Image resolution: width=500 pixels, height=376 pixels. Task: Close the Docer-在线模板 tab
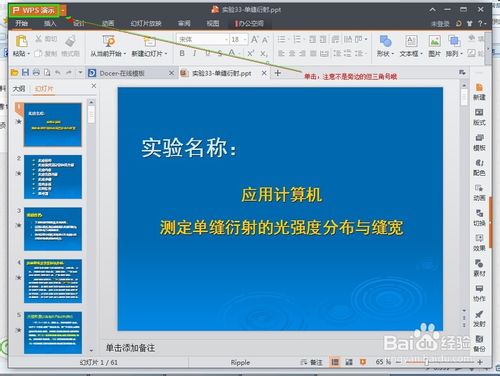coord(171,73)
